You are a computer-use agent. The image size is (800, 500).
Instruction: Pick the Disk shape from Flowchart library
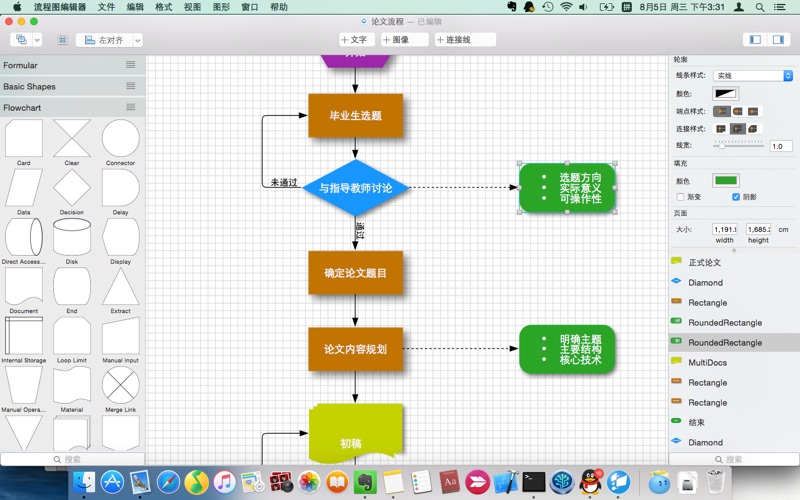click(72, 237)
